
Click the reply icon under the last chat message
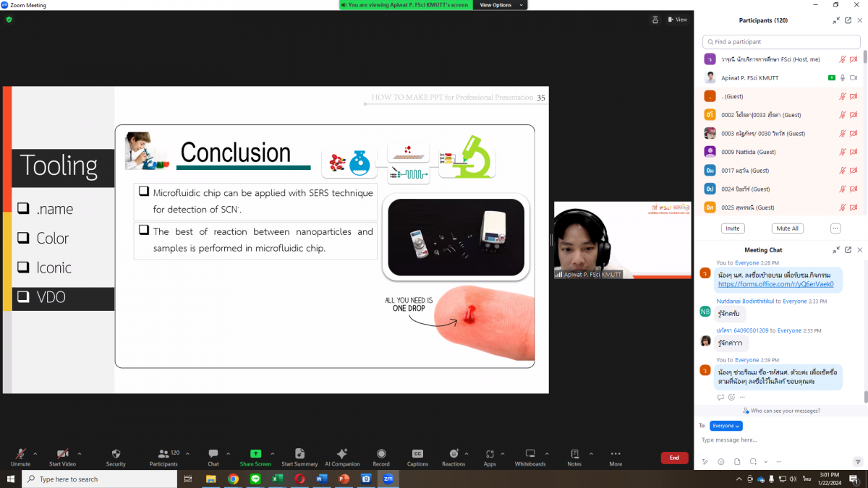coord(720,397)
